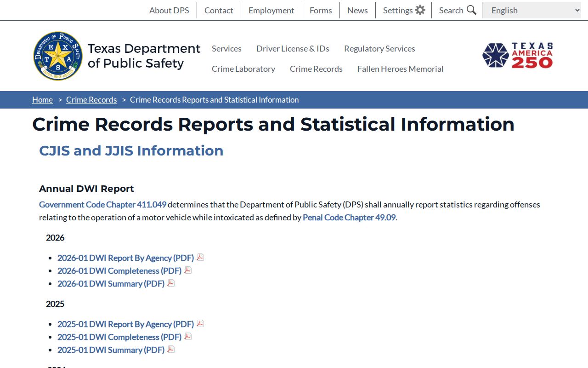
Task: Click the Annual DWI Report heading
Action: (86, 189)
